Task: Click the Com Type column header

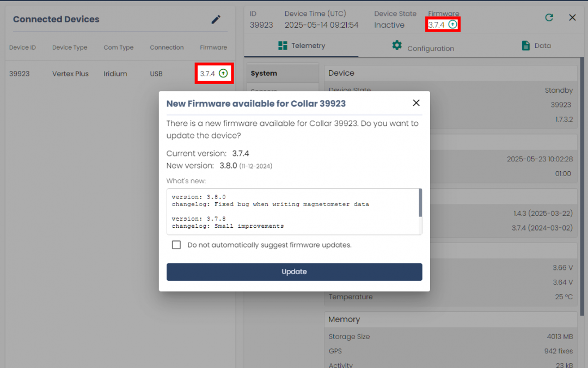Action: point(118,47)
